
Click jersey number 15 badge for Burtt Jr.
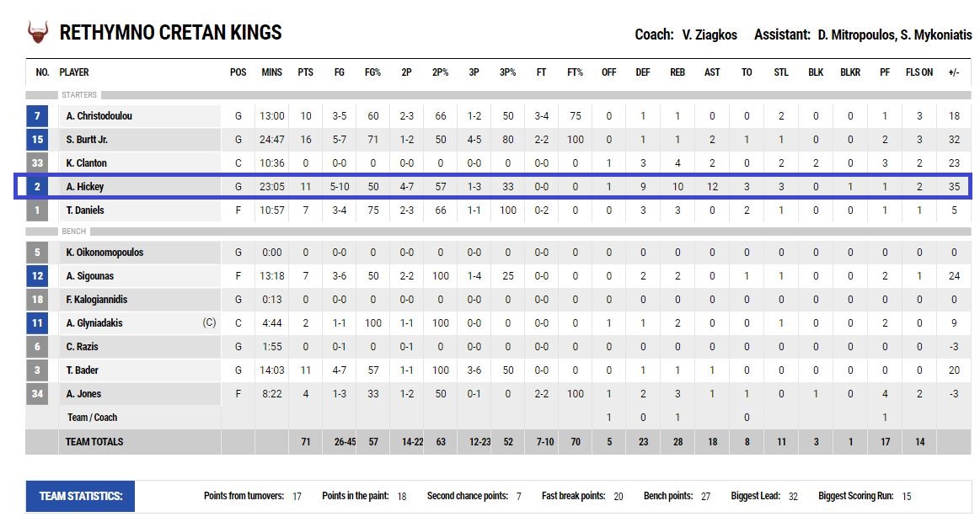coord(38,139)
